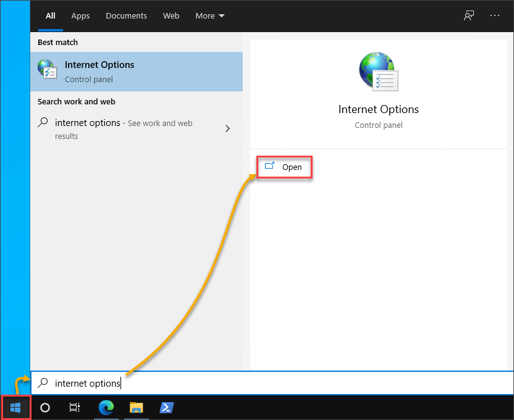Click the Windows Start button
Image resolution: width=514 pixels, height=420 pixels.
(x=15, y=408)
